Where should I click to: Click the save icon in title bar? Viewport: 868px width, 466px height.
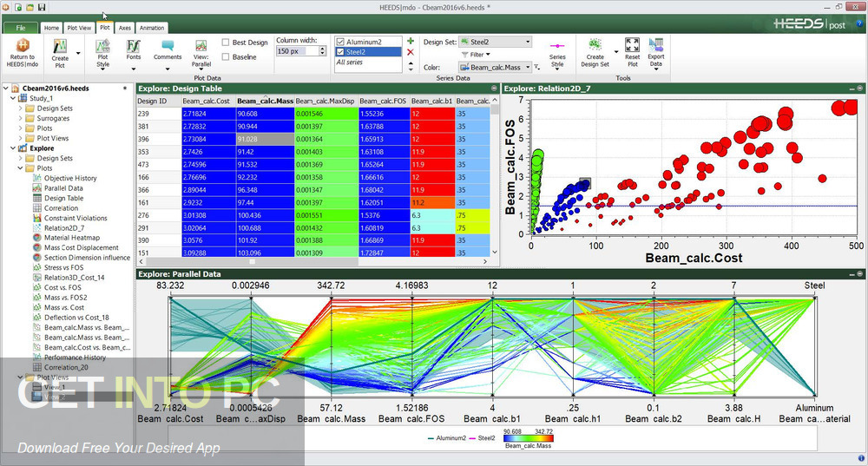coord(42,7)
